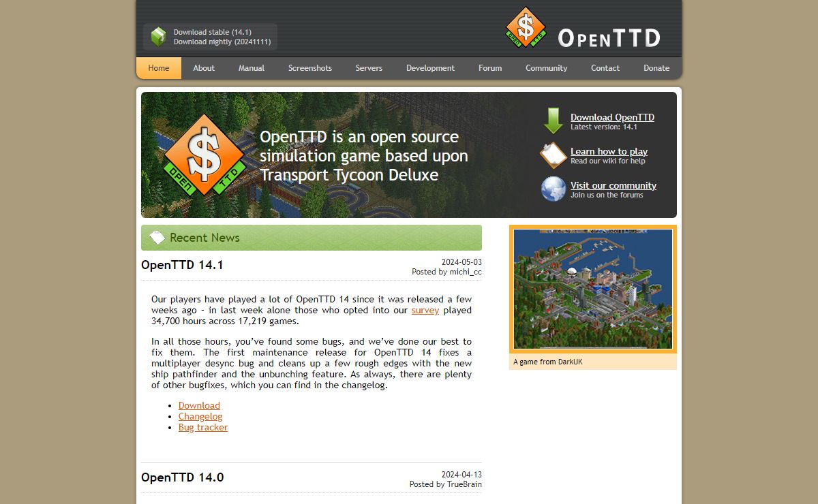The height and width of the screenshot is (504, 818).
Task: Click the OpenTTD 14.1 news heading
Action: 182,265
